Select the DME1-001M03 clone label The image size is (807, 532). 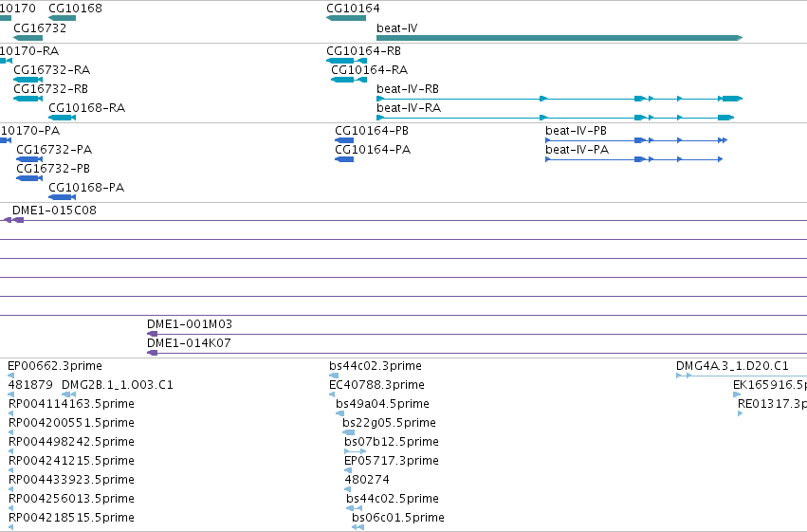190,324
